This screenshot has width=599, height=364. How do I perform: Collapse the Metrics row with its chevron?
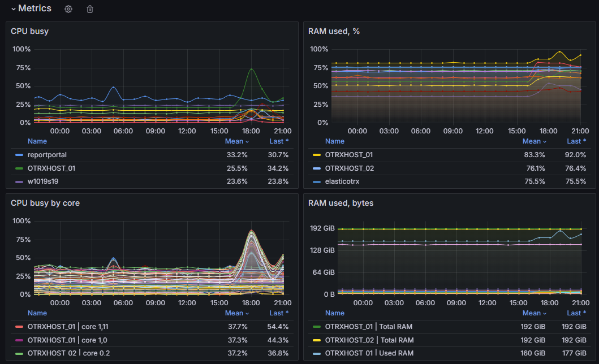click(13, 9)
